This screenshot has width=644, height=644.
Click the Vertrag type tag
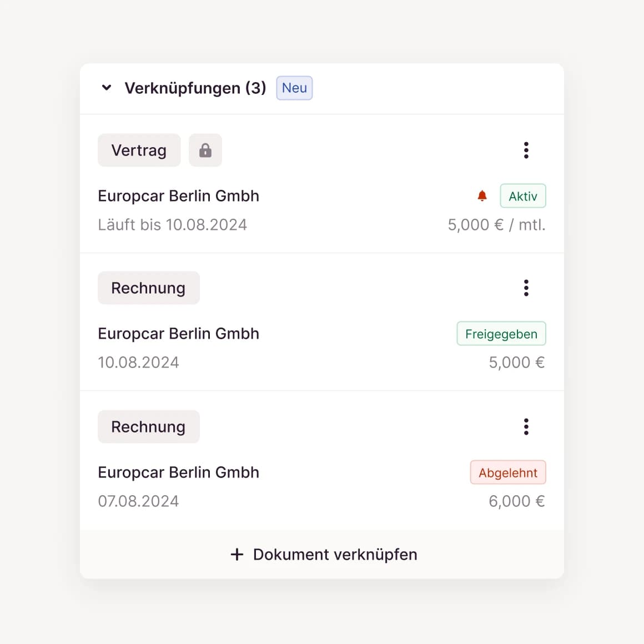tap(139, 150)
